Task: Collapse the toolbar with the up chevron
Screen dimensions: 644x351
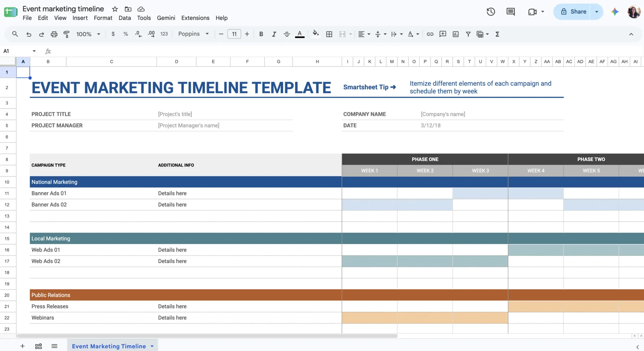Action: pyautogui.click(x=631, y=34)
